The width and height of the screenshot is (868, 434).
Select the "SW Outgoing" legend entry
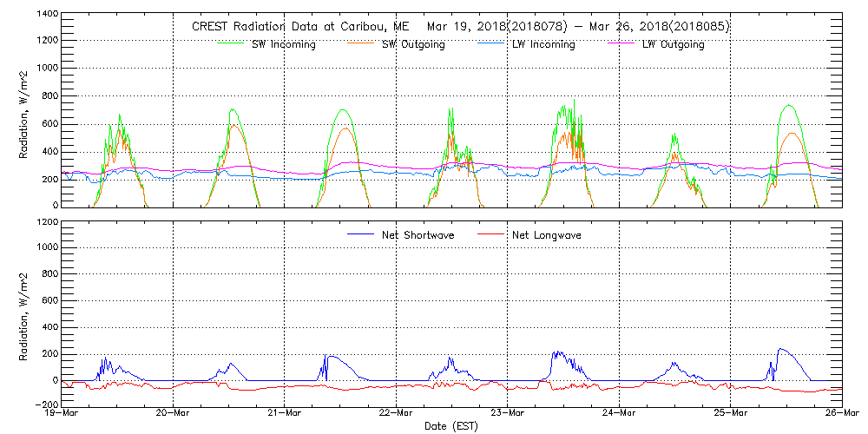pos(413,44)
